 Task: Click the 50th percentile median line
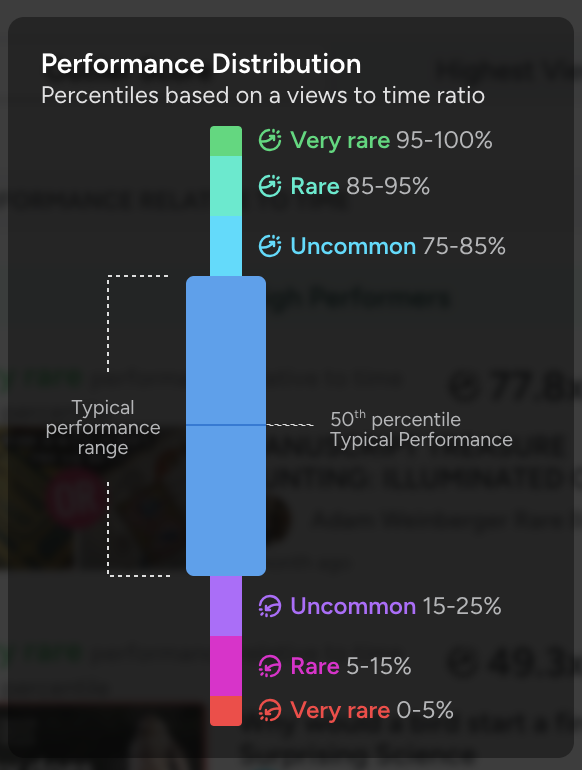pos(226,425)
